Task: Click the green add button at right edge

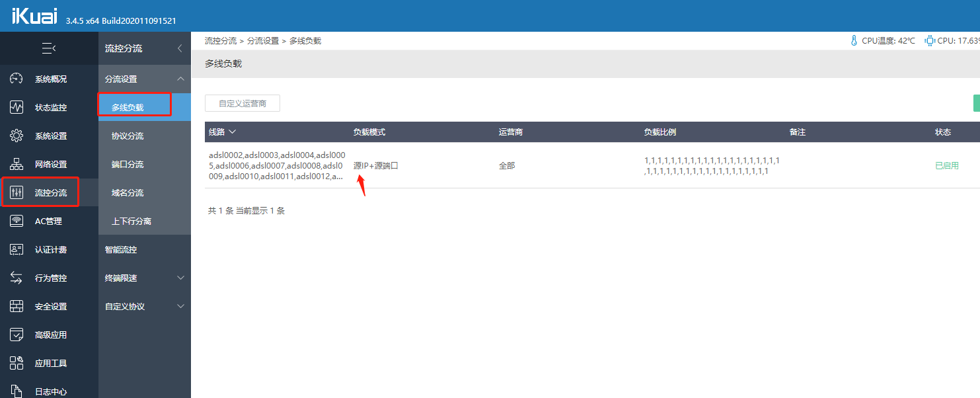Action: click(976, 103)
